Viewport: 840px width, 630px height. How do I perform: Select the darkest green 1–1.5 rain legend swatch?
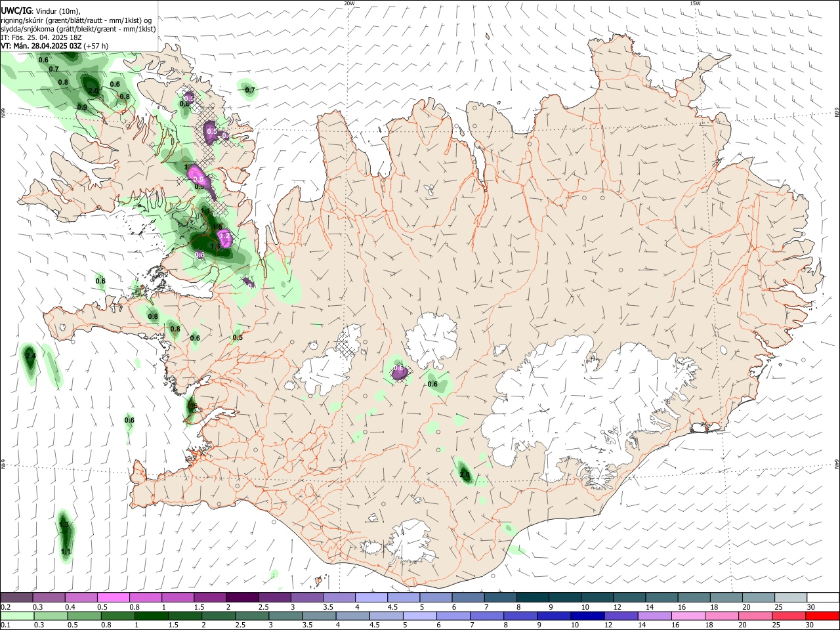[x=151, y=616]
